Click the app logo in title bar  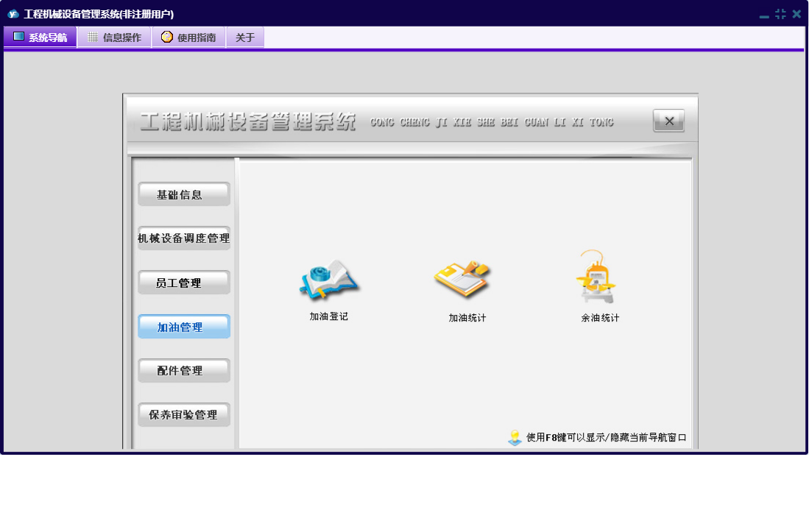tap(13, 14)
